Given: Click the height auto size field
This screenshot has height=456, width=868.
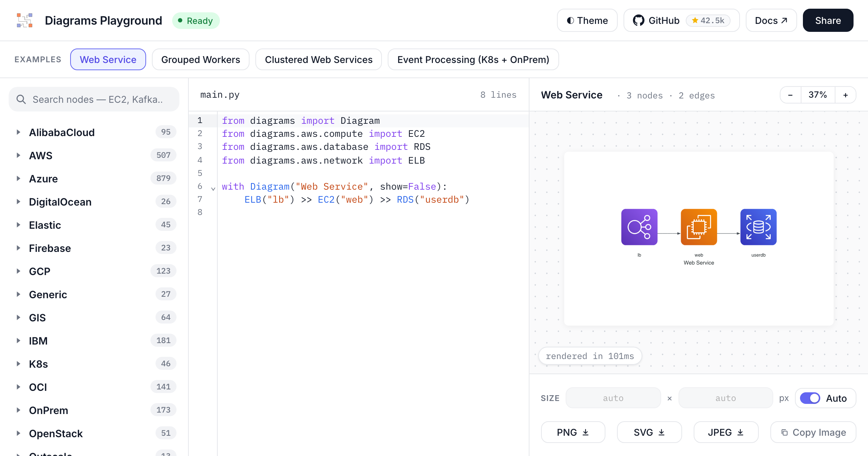Looking at the screenshot, I should 726,398.
